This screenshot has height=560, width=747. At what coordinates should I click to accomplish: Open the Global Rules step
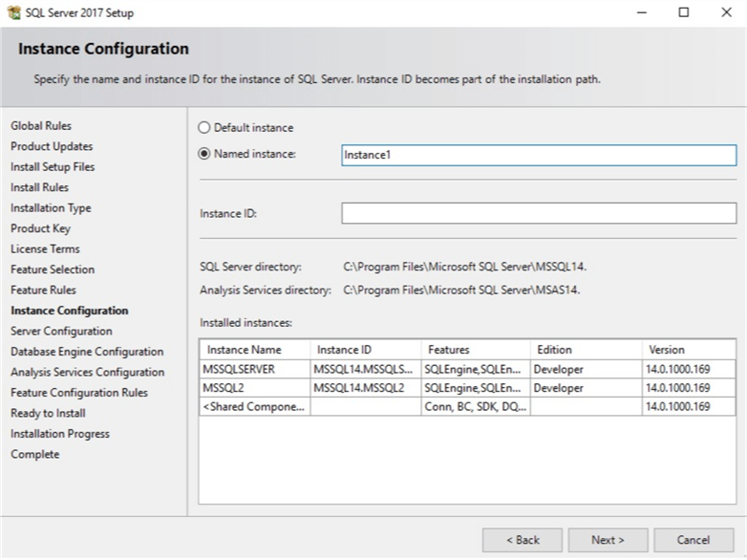pos(41,126)
